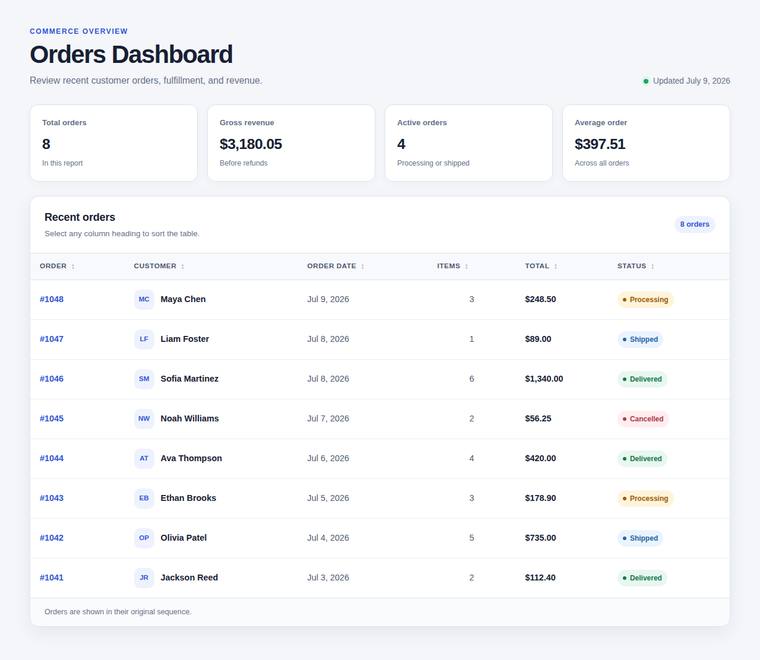Viewport: 760px width, 660px height.
Task: Select the Gross revenue summary card
Action: [x=291, y=143]
